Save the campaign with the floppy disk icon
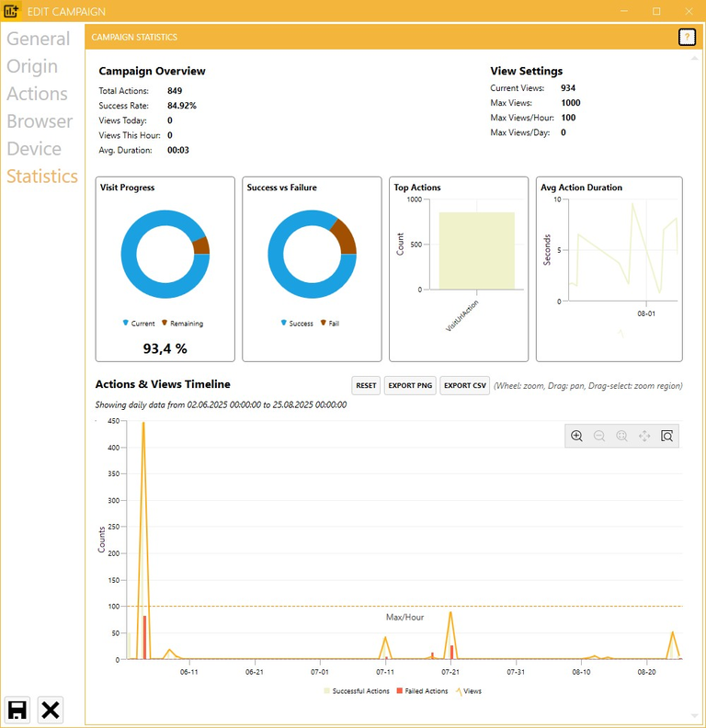This screenshot has height=728, width=706. pos(17,709)
